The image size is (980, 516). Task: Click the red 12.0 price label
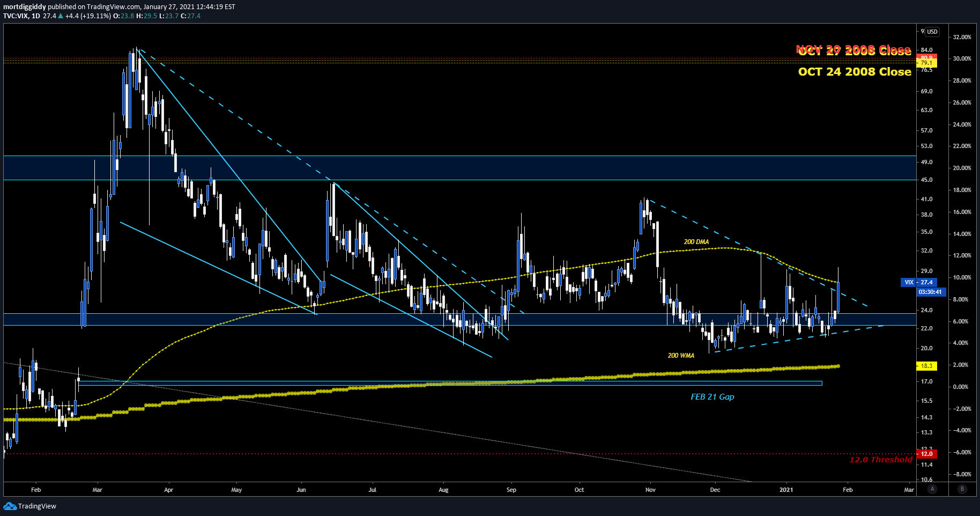click(926, 454)
